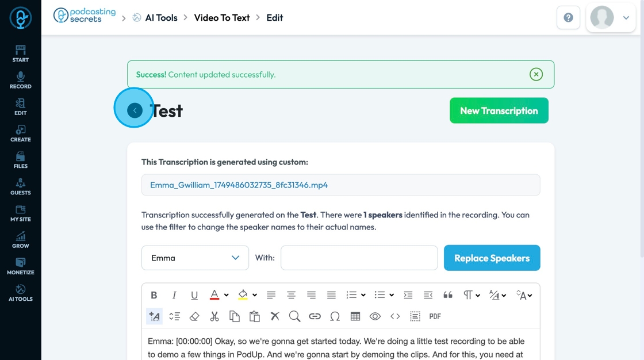Viewport: 644px width, 360px height.
Task: Open the START section in sidebar
Action: [21, 54]
